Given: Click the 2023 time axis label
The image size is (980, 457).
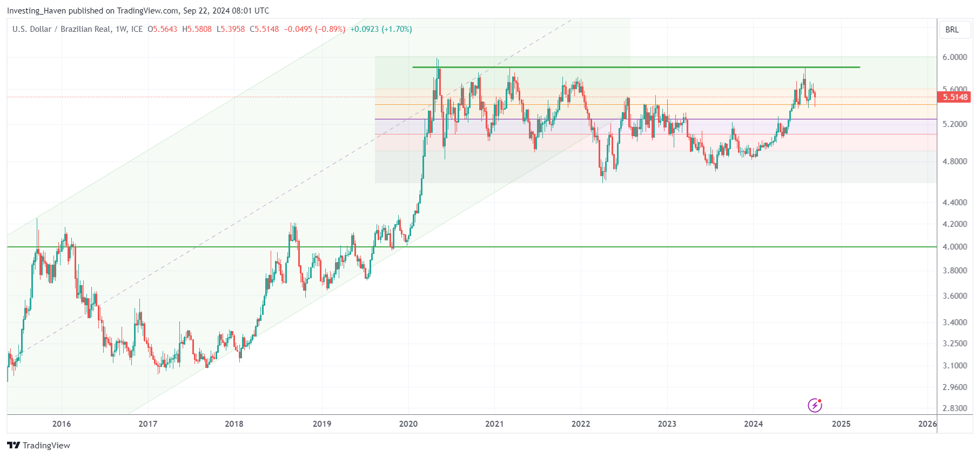Looking at the screenshot, I should (x=667, y=424).
